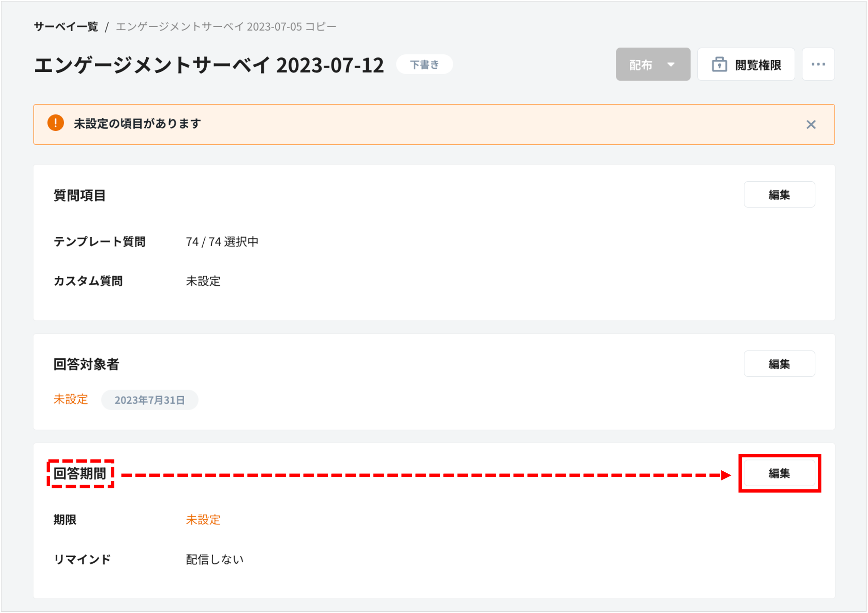
Task: Expand the 配布 dropdown arrow
Action: click(x=672, y=64)
